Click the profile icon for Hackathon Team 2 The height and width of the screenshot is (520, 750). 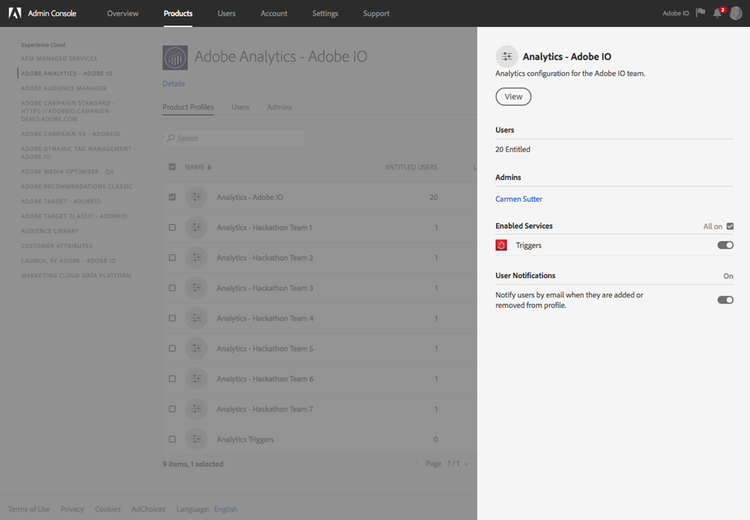[x=196, y=257]
